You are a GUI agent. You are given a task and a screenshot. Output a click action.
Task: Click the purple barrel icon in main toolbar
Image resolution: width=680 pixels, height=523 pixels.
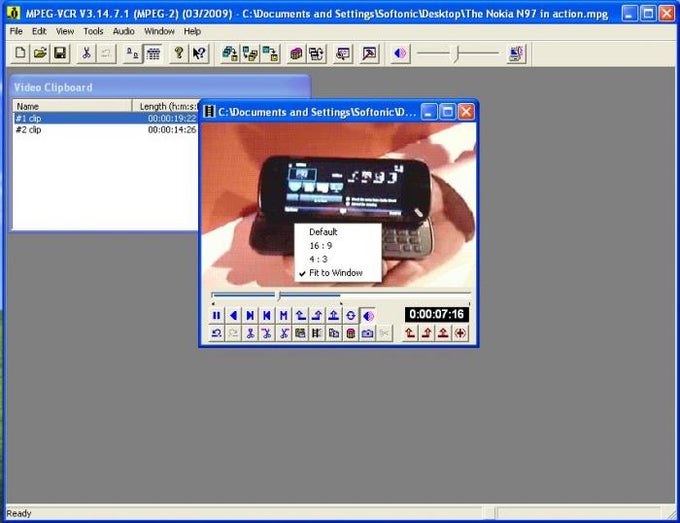click(296, 54)
